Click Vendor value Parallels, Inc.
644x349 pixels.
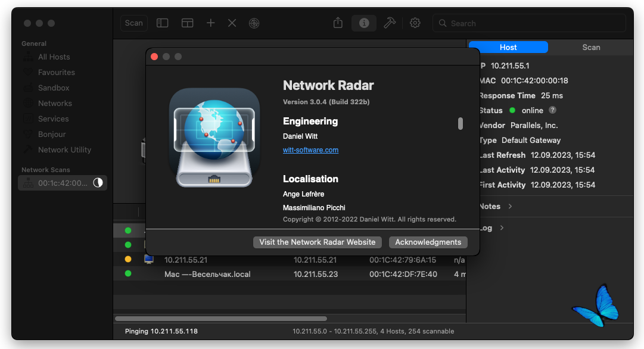coord(534,125)
